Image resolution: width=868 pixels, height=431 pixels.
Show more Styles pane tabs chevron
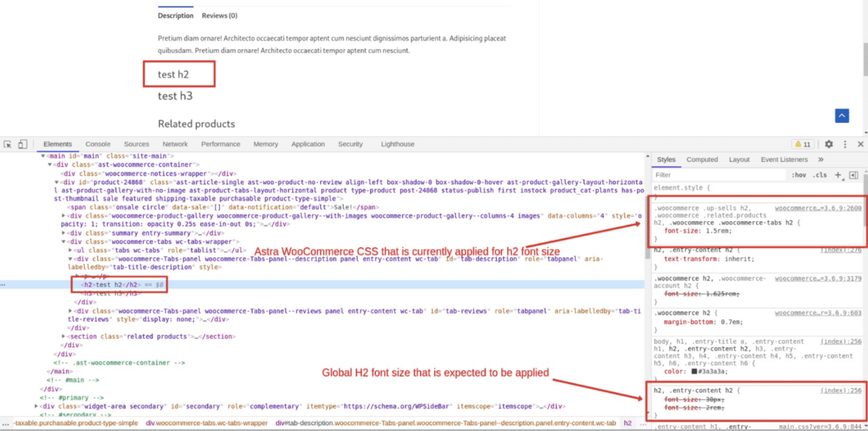pyautogui.click(x=821, y=160)
